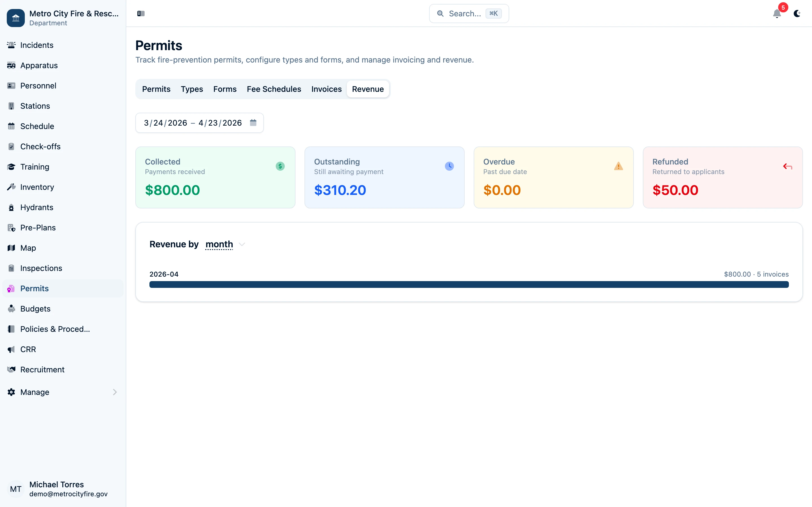This screenshot has width=812, height=507.
Task: Select the Permits nav item to highlight it
Action: pyautogui.click(x=34, y=288)
